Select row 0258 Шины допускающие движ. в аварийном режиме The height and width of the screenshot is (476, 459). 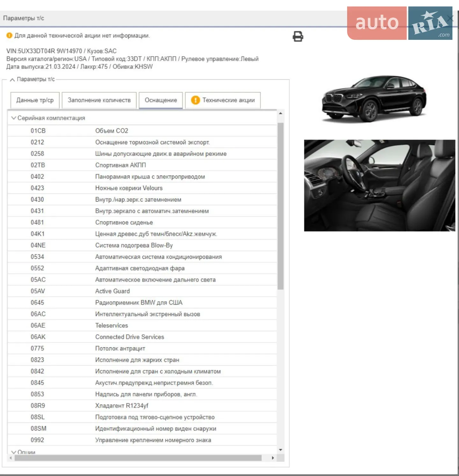click(x=142, y=154)
